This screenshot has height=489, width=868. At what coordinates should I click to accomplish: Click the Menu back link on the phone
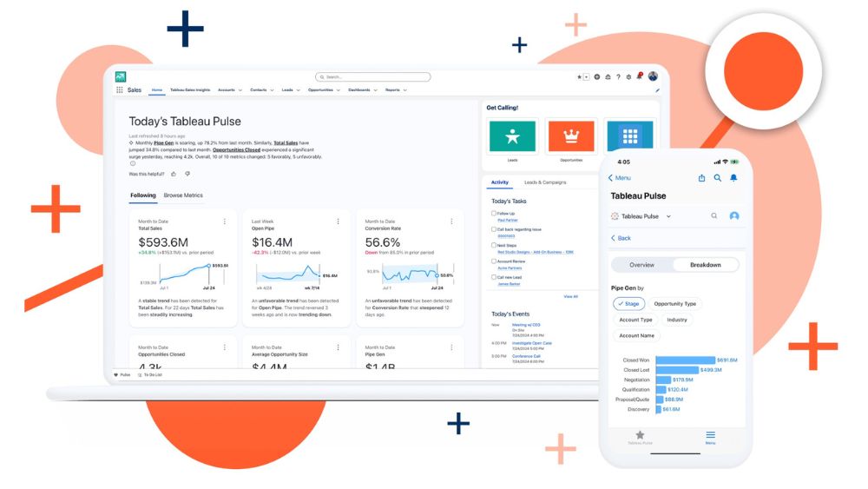[x=620, y=178]
